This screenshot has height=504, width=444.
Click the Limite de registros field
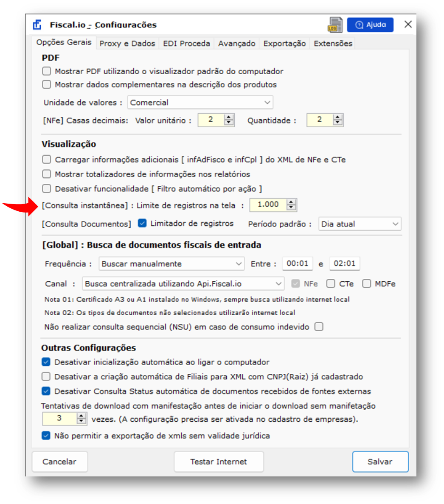click(268, 205)
